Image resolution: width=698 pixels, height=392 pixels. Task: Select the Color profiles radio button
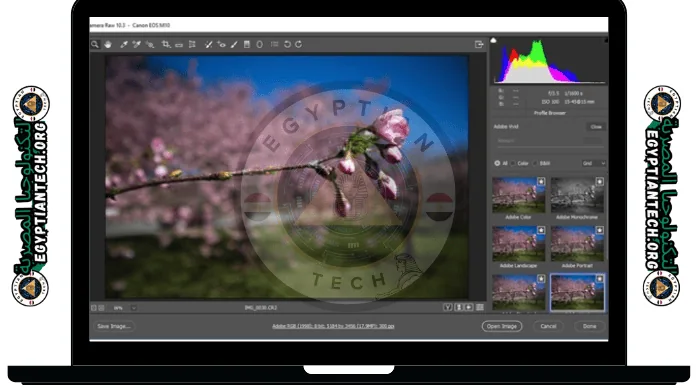513,163
